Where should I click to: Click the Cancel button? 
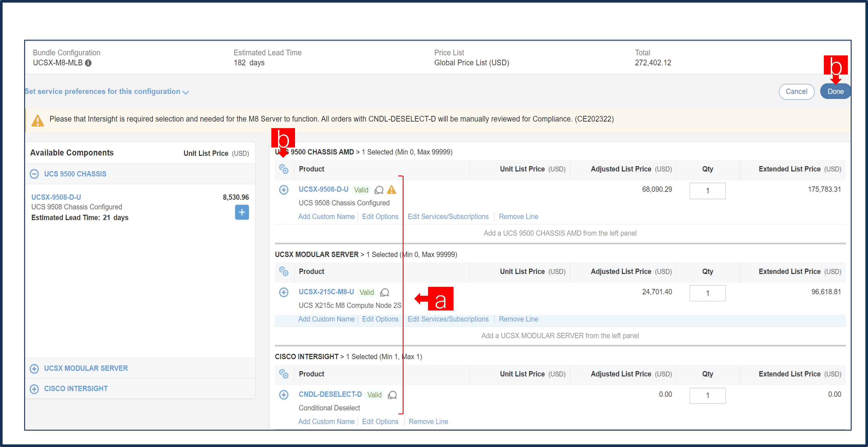(x=796, y=92)
